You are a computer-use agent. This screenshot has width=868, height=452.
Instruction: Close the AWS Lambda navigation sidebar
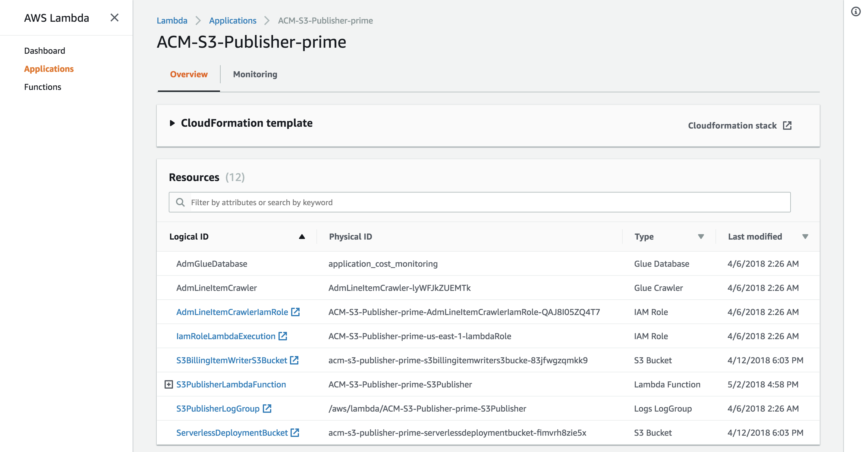(x=115, y=18)
